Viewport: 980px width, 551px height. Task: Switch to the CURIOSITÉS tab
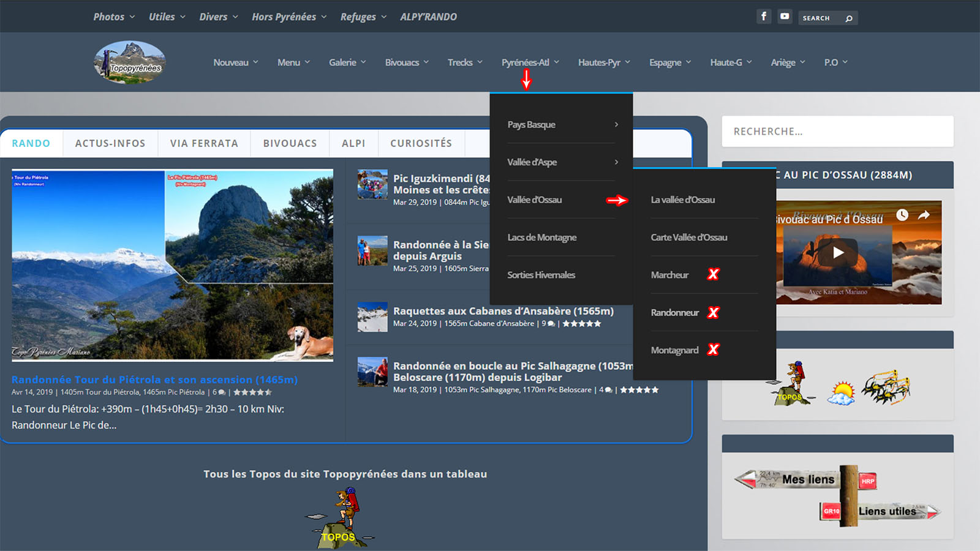tap(421, 143)
